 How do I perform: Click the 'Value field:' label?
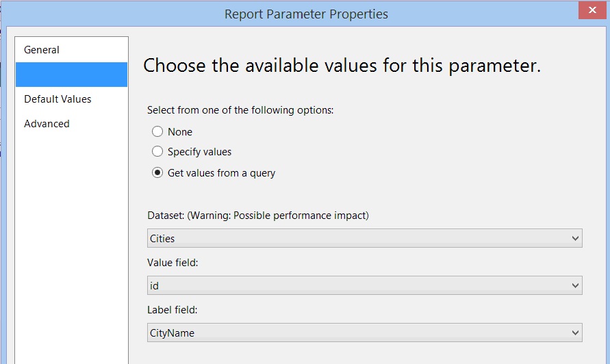172,263
